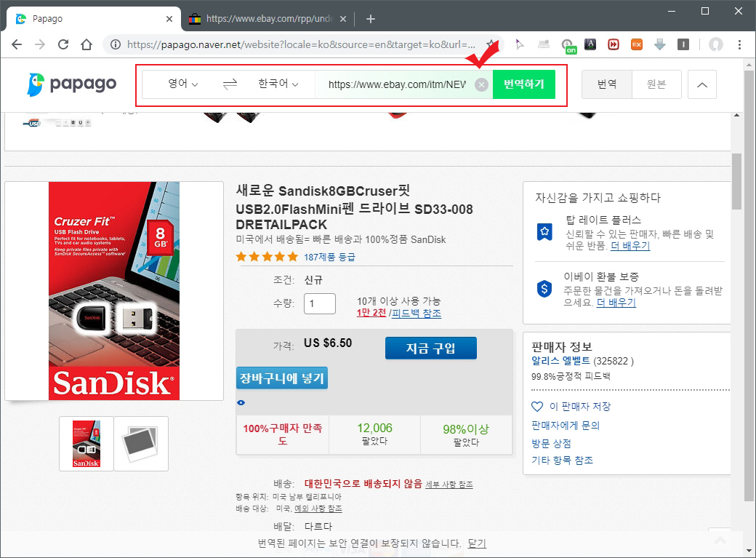Image resolution: width=756 pixels, height=558 pixels.
Task: Open the download arrow extension icon
Action: [x=659, y=44]
